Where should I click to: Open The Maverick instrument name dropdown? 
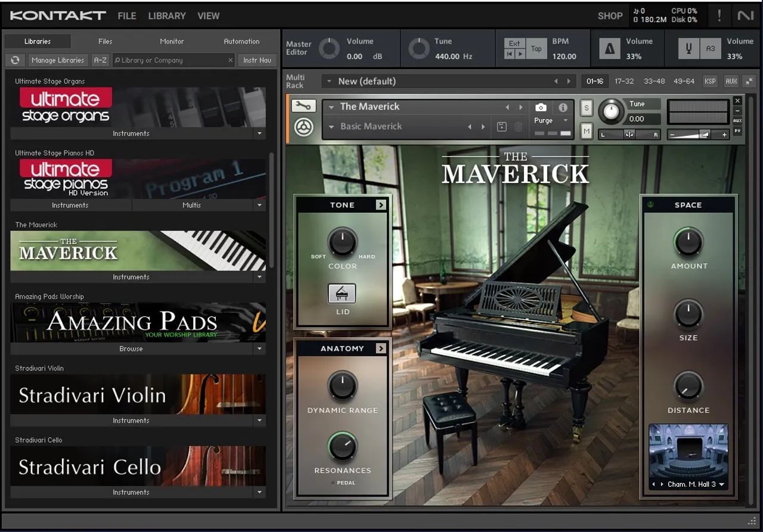331,107
